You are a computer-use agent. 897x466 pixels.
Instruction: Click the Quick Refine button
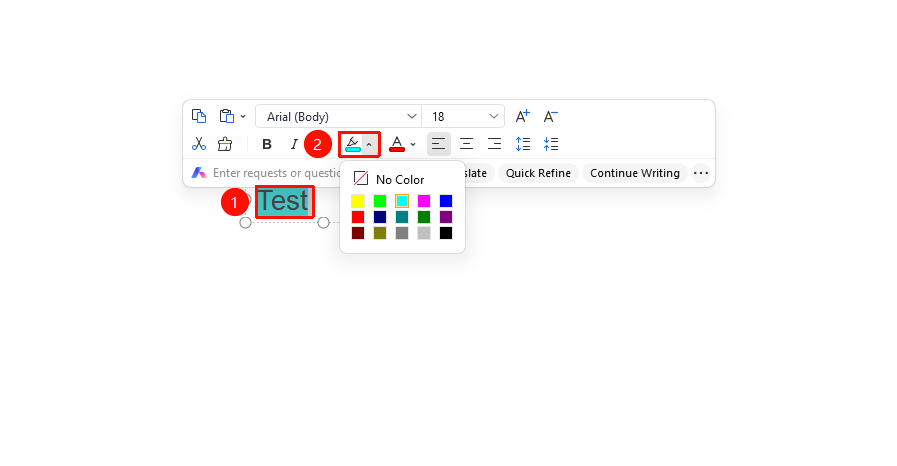tap(538, 173)
